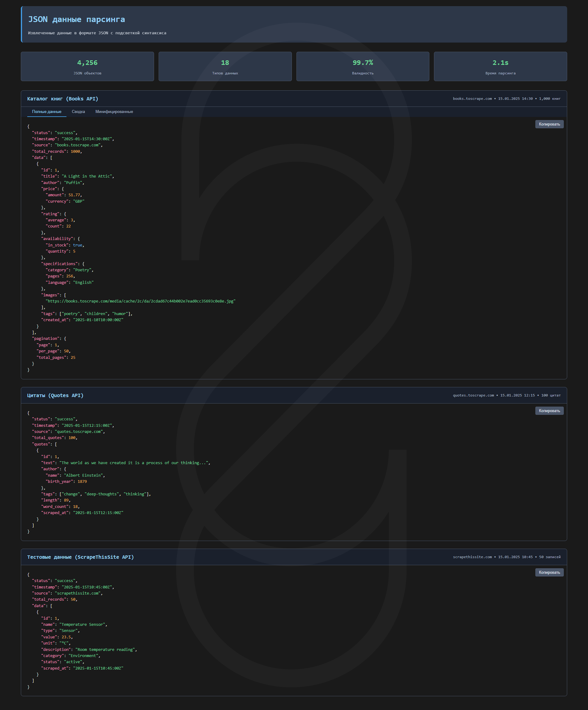Switch to the Сводка tab
Image resolution: width=588 pixels, height=710 pixels.
(78, 112)
